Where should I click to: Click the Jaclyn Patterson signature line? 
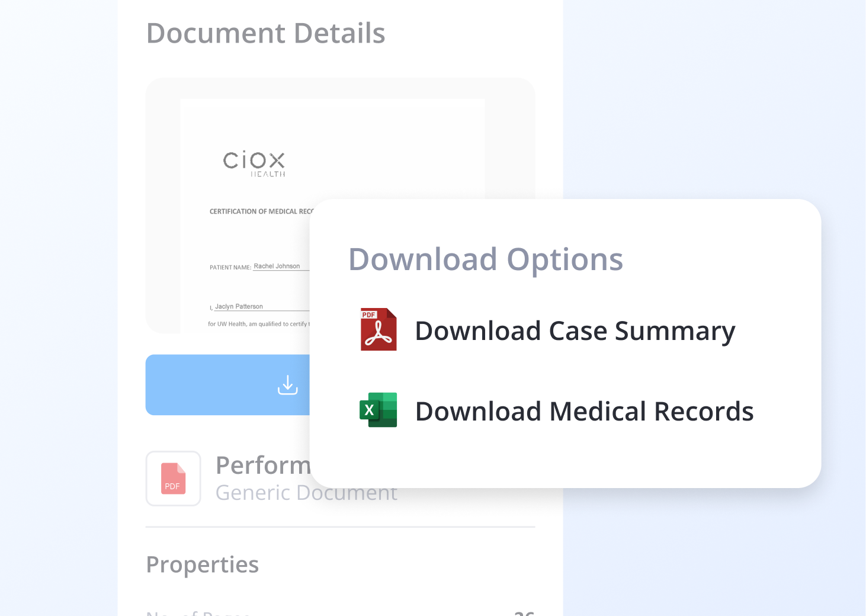(239, 306)
